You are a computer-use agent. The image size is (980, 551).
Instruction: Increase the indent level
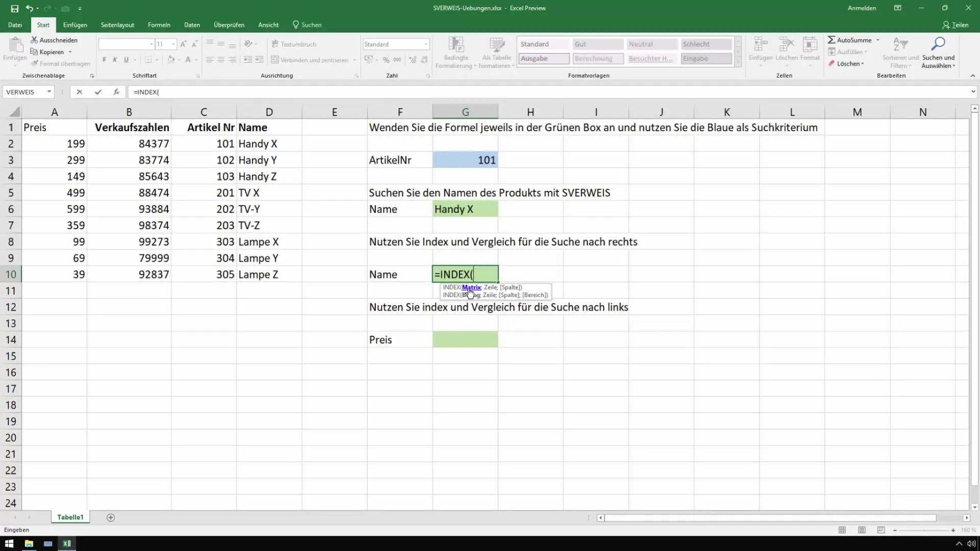pyautogui.click(x=259, y=60)
